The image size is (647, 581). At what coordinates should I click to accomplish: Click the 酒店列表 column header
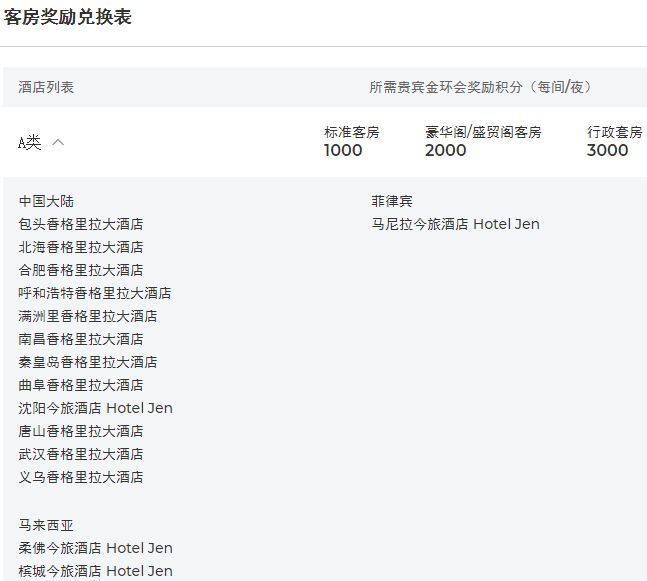coord(46,87)
